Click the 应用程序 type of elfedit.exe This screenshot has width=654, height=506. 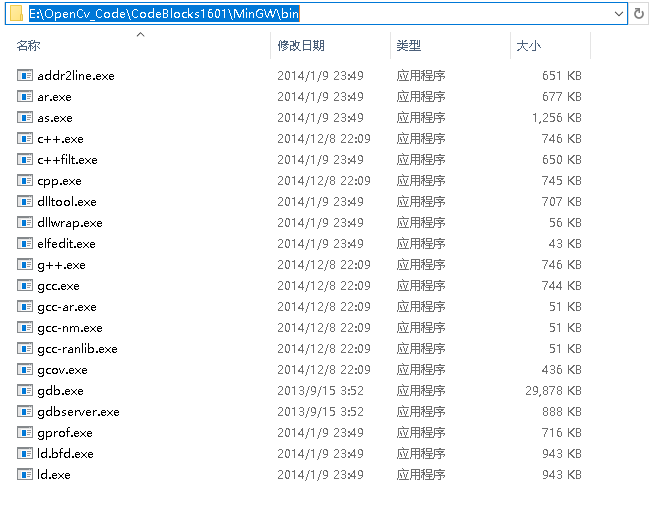pos(421,244)
